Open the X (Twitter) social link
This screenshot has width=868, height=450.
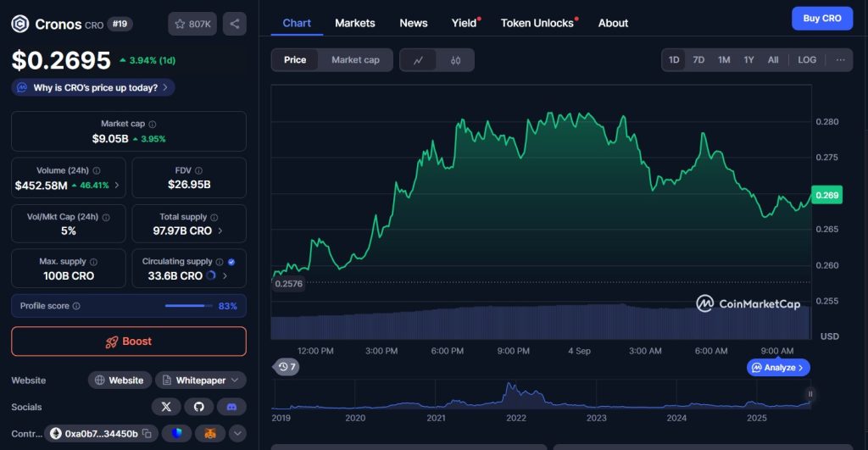point(166,407)
